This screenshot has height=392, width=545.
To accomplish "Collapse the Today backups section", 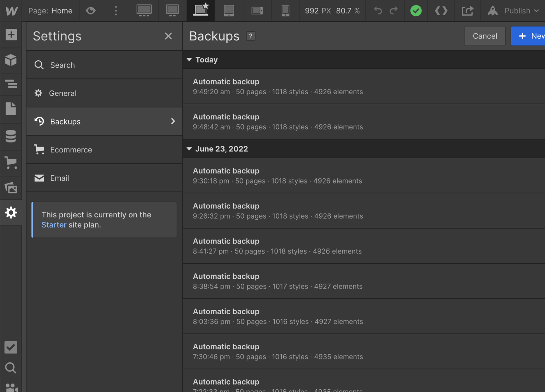I will pos(189,59).
